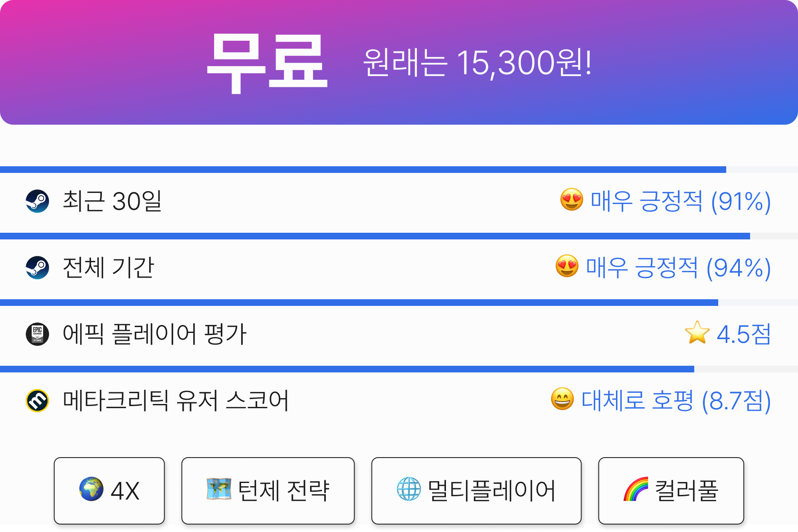
Task: Click the star icon next to 4.5점
Action: point(697,332)
